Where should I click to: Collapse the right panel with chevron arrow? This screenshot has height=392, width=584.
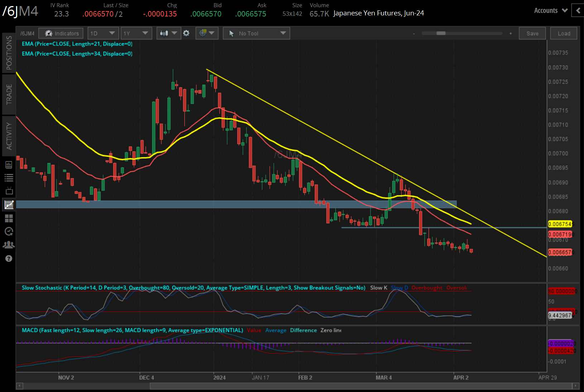coord(578,10)
